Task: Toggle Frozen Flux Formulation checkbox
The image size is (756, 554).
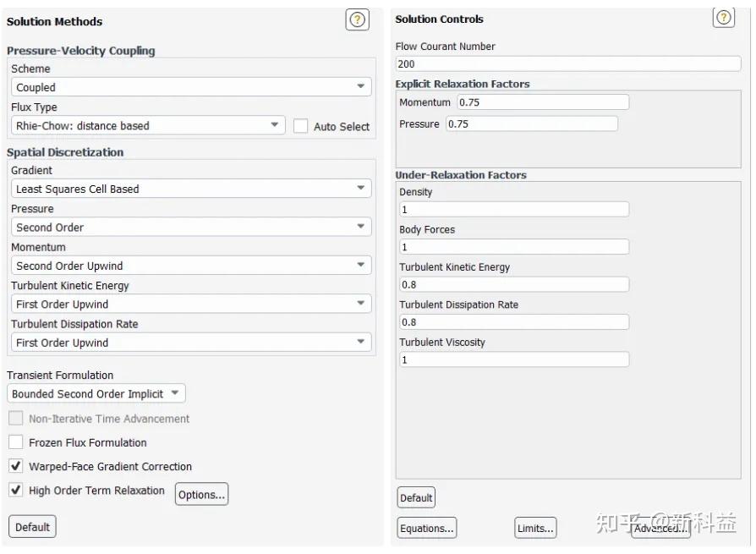Action: (x=16, y=442)
